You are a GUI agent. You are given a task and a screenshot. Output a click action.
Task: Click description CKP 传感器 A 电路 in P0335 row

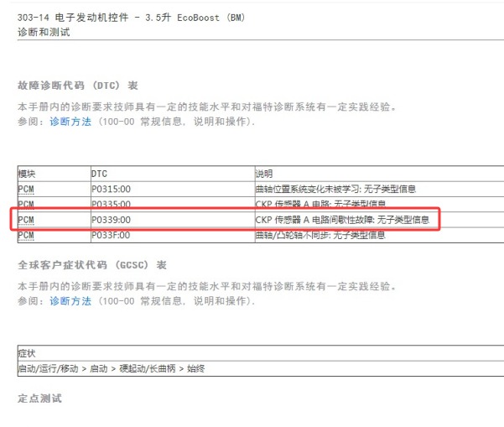tap(320, 204)
